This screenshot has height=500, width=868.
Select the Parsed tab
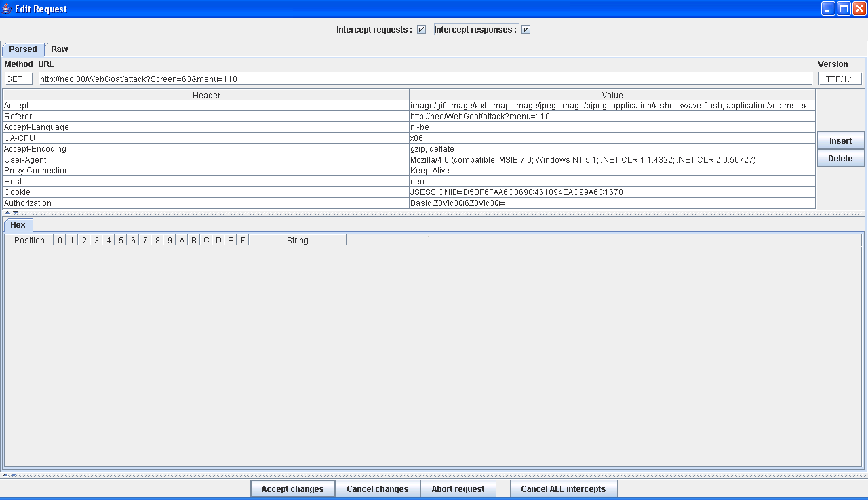(23, 49)
